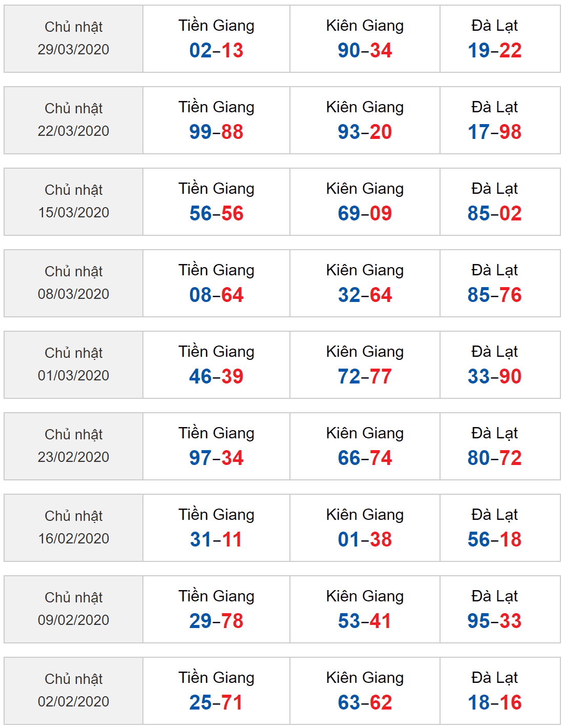Click Đà Lạt result 95-33
Screen dimensions: 564x728
495,621
